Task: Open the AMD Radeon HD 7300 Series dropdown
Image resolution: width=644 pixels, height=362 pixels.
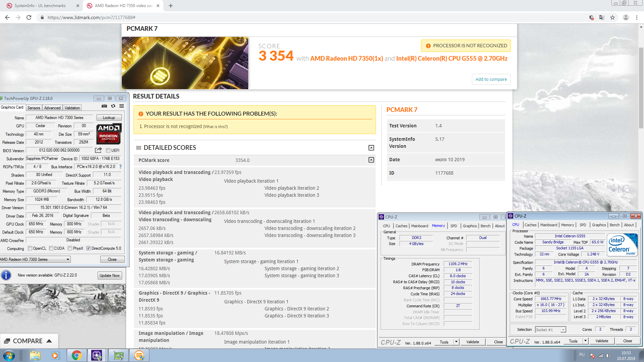Action: pos(35,259)
